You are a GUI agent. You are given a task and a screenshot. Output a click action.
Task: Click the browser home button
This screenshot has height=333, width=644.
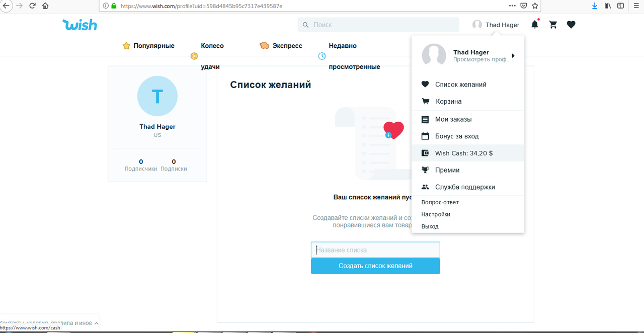[x=45, y=6]
